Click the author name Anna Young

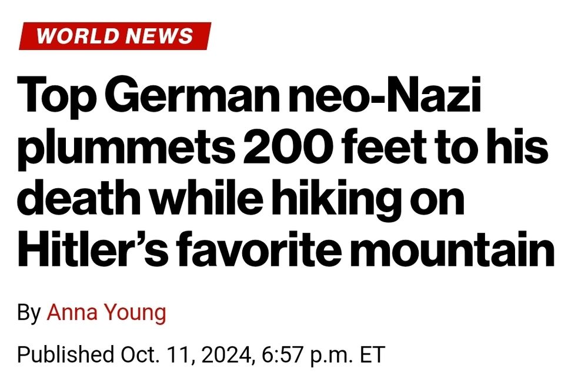pyautogui.click(x=106, y=313)
